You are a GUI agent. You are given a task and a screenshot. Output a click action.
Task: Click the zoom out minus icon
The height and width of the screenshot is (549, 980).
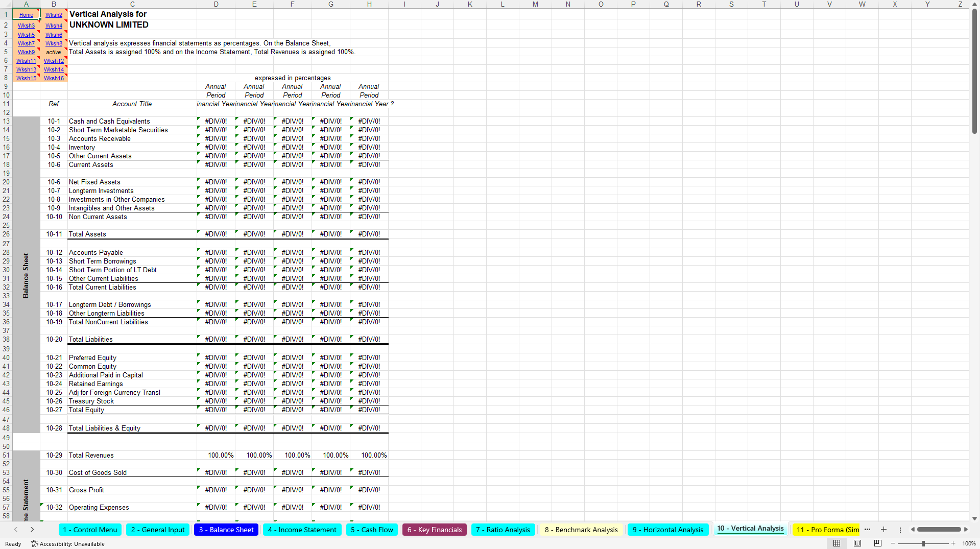(x=893, y=543)
